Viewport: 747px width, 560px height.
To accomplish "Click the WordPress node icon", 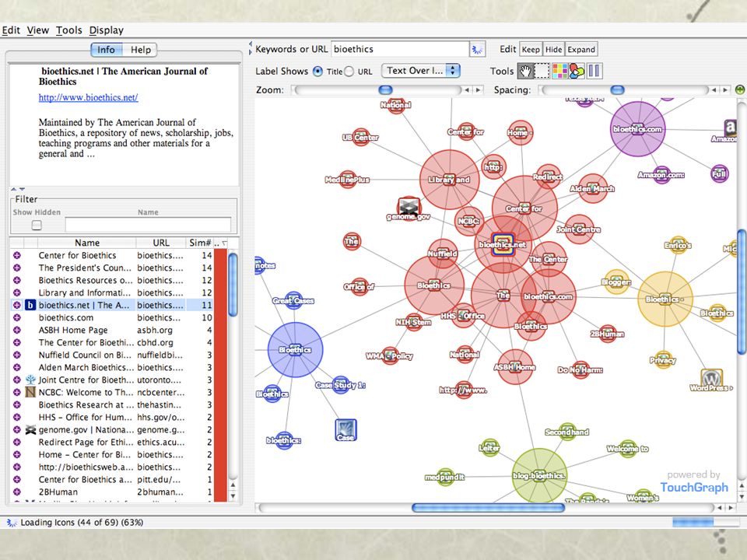I will click(x=712, y=379).
